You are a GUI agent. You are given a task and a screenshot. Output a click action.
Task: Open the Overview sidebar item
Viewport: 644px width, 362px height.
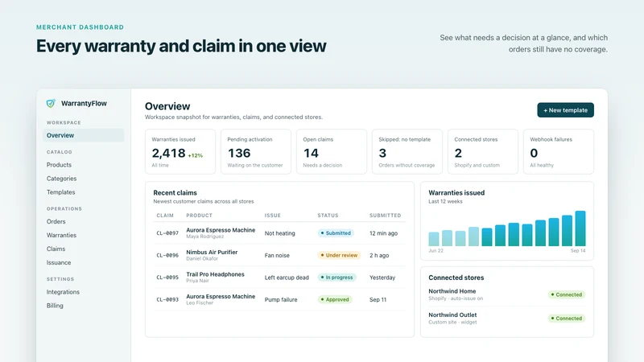tap(84, 135)
